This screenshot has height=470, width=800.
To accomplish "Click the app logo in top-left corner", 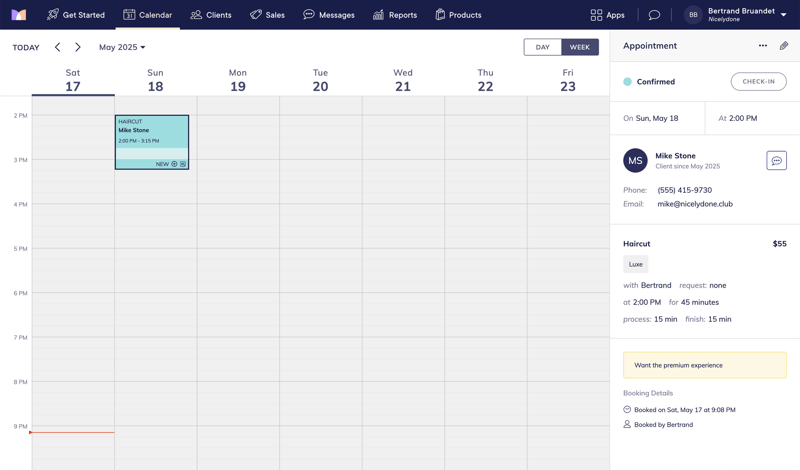I will click(x=19, y=15).
